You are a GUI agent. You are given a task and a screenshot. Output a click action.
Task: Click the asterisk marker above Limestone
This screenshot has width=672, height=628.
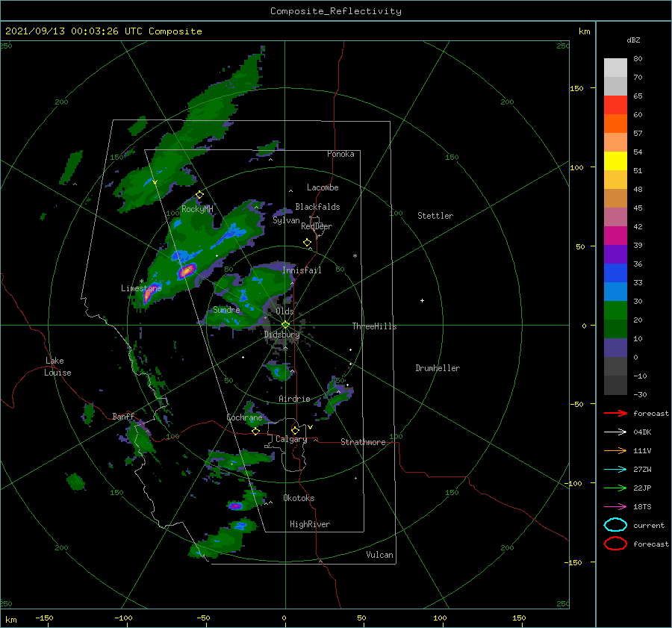pyautogui.click(x=141, y=282)
